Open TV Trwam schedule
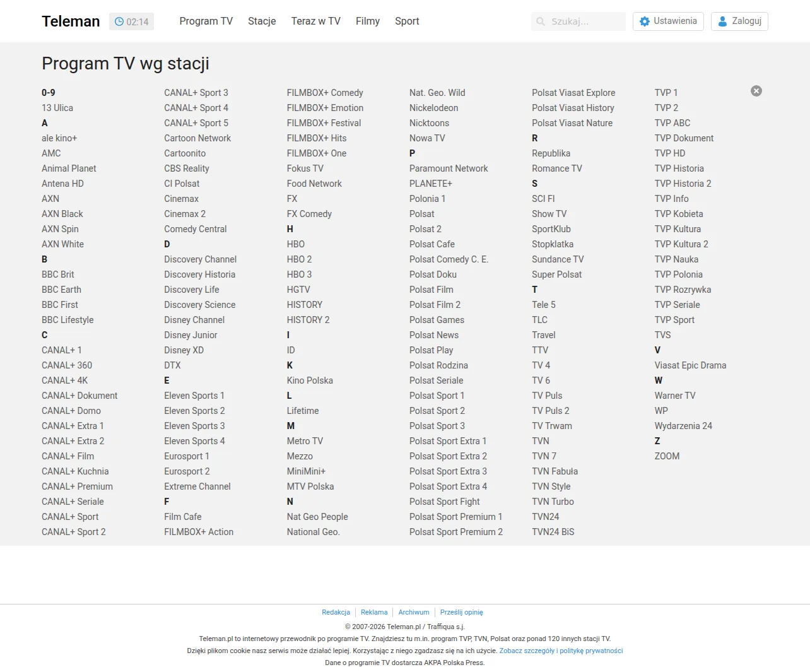The height and width of the screenshot is (672, 810). 552,426
